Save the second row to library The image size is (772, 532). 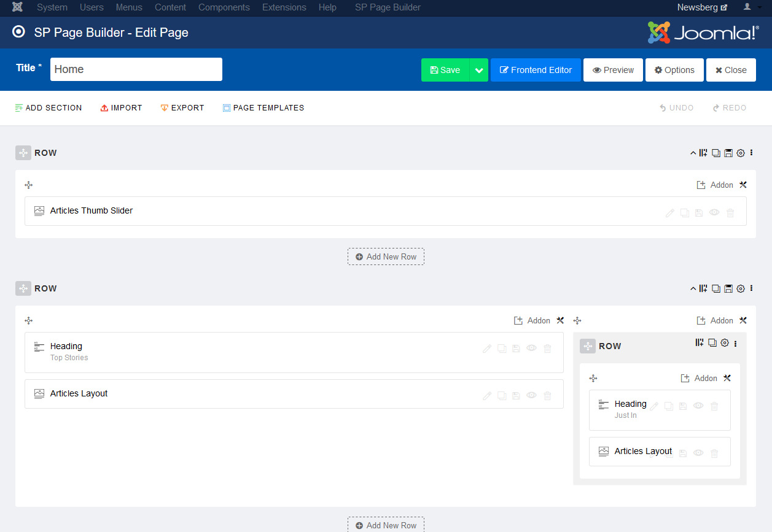(728, 288)
